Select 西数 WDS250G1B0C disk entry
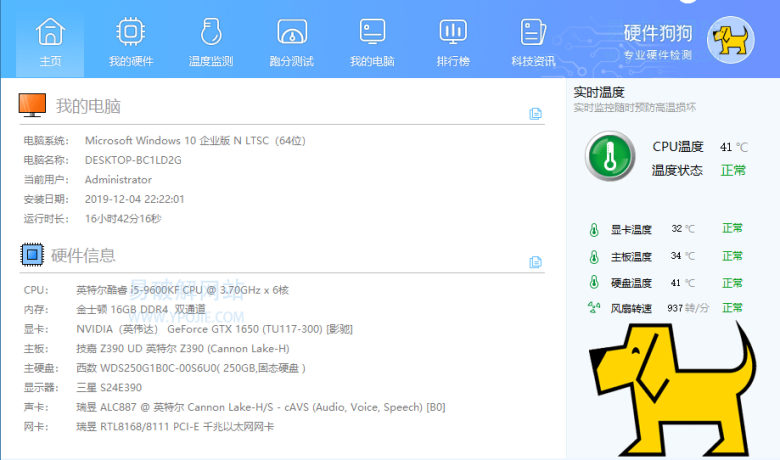Image resolution: width=780 pixels, height=460 pixels. (191, 368)
